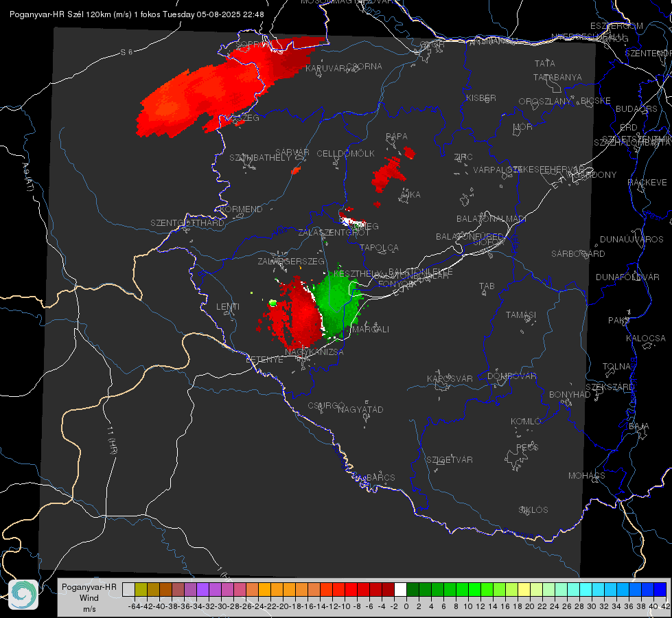The width and height of the screenshot is (672, 618).
Task: Click the purple legend swatch between -34 and -32
Action: 202,589
